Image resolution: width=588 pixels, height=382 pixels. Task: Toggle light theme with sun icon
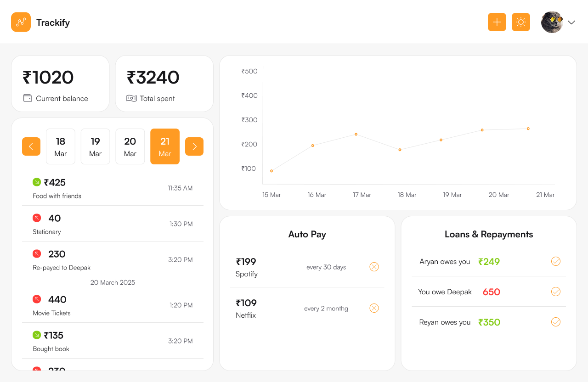521,22
